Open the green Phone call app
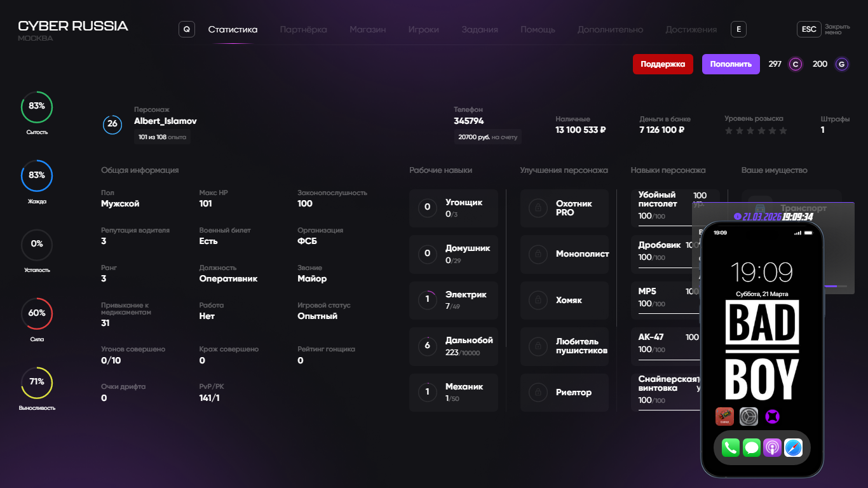 [x=731, y=448]
